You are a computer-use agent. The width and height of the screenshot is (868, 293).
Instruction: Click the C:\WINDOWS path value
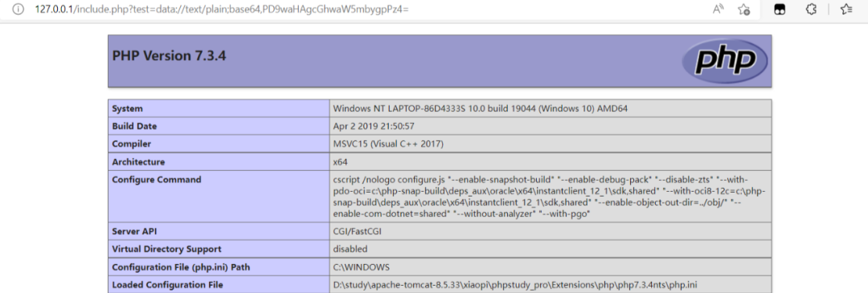coord(361,267)
